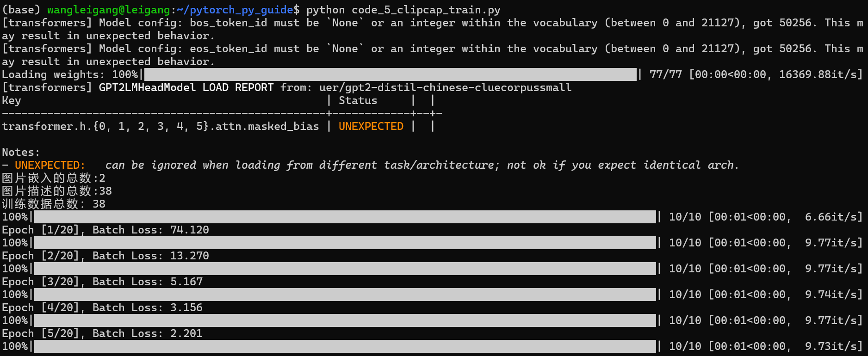
Task: Click the model name uer/gpt2-distil-chinese-cluecorpussmall
Action: [445, 87]
